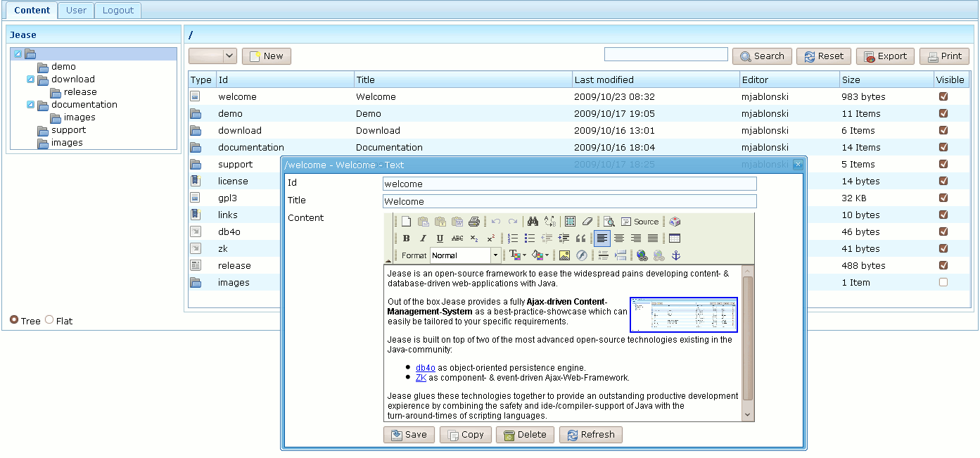Switch to the Content tab
The width and height of the screenshot is (980, 458).
click(x=32, y=11)
